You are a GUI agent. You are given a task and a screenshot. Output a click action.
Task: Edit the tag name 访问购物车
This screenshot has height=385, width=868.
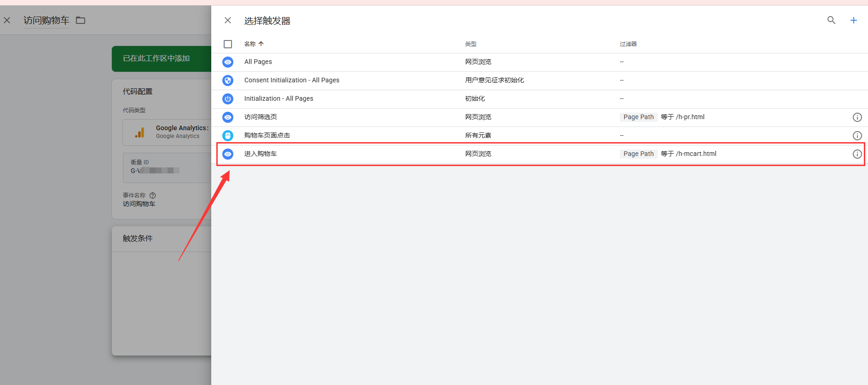[46, 20]
